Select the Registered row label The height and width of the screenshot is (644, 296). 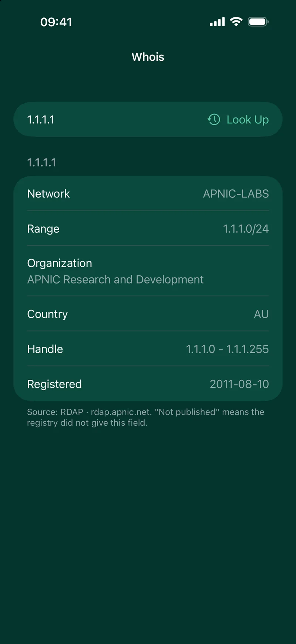tap(54, 384)
